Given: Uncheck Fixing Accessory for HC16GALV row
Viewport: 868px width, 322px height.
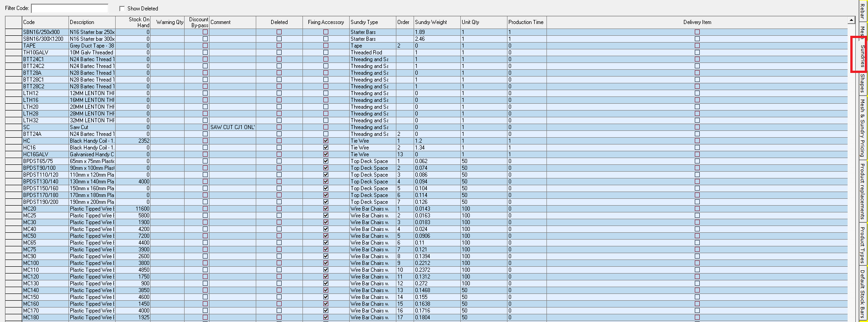Looking at the screenshot, I should 326,154.
